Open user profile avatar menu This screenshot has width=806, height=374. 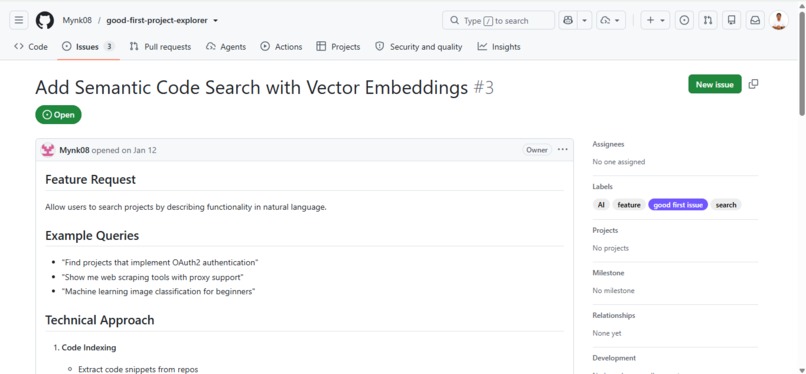coord(779,21)
